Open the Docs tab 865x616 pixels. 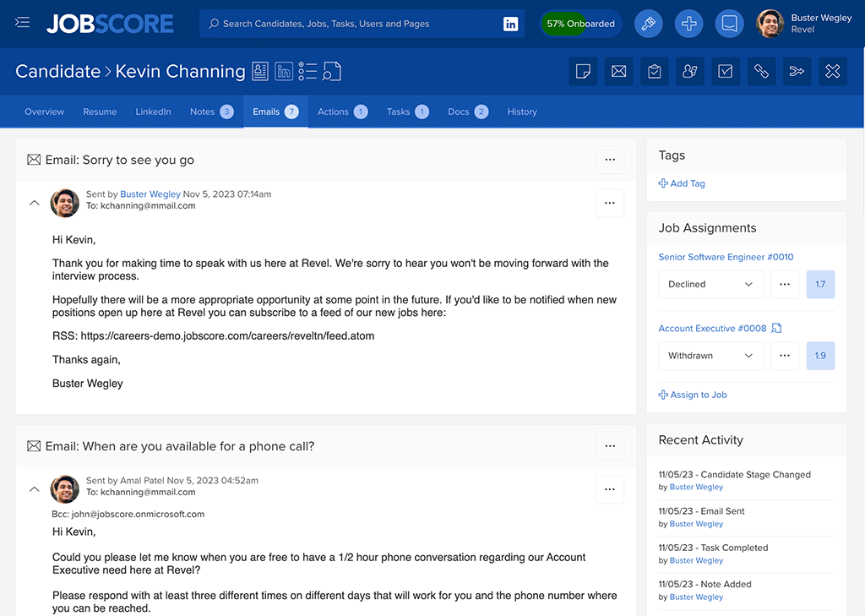[468, 112]
